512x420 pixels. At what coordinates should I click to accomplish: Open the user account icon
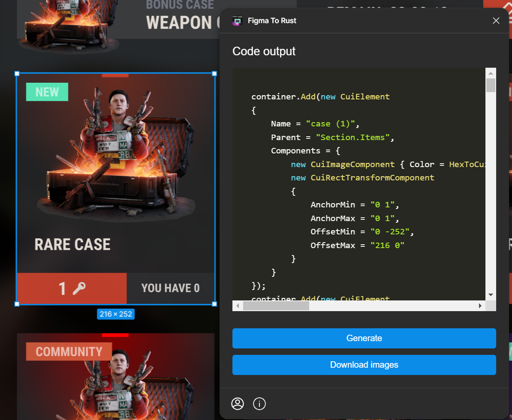pos(237,403)
